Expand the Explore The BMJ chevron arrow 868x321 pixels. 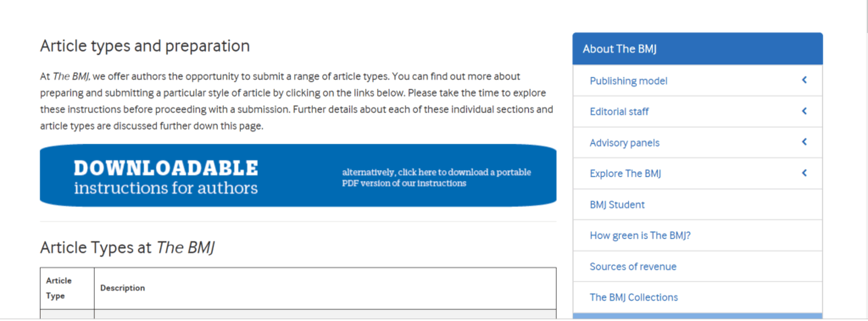(x=804, y=174)
